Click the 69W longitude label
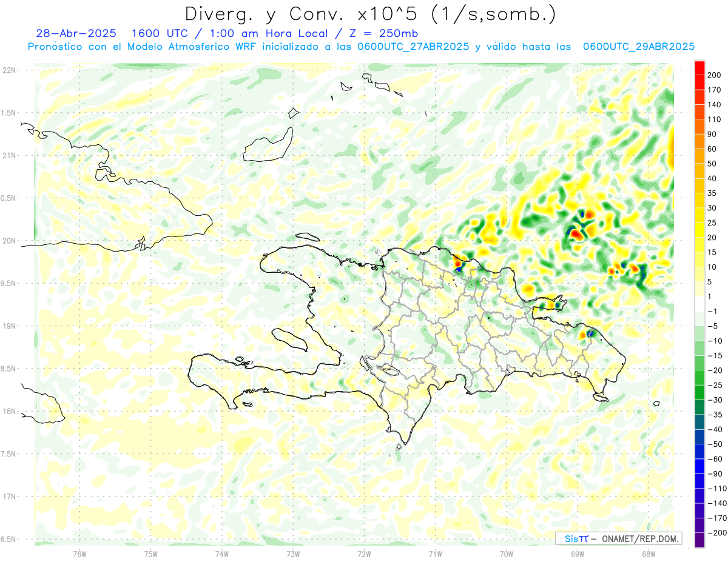 pyautogui.click(x=577, y=554)
